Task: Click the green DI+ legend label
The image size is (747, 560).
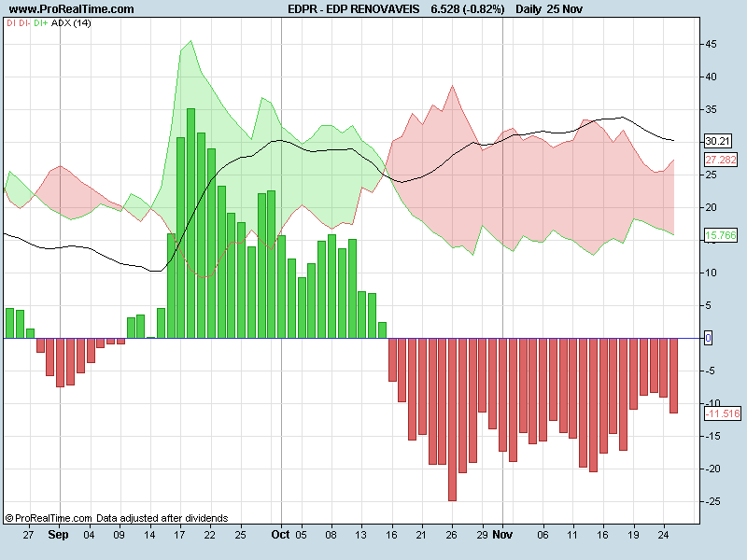Action: pyautogui.click(x=40, y=22)
